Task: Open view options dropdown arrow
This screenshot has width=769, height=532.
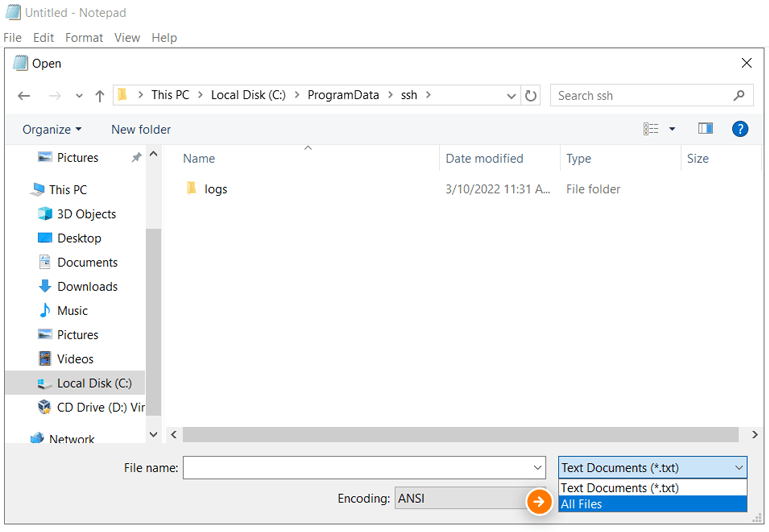Action: click(672, 129)
